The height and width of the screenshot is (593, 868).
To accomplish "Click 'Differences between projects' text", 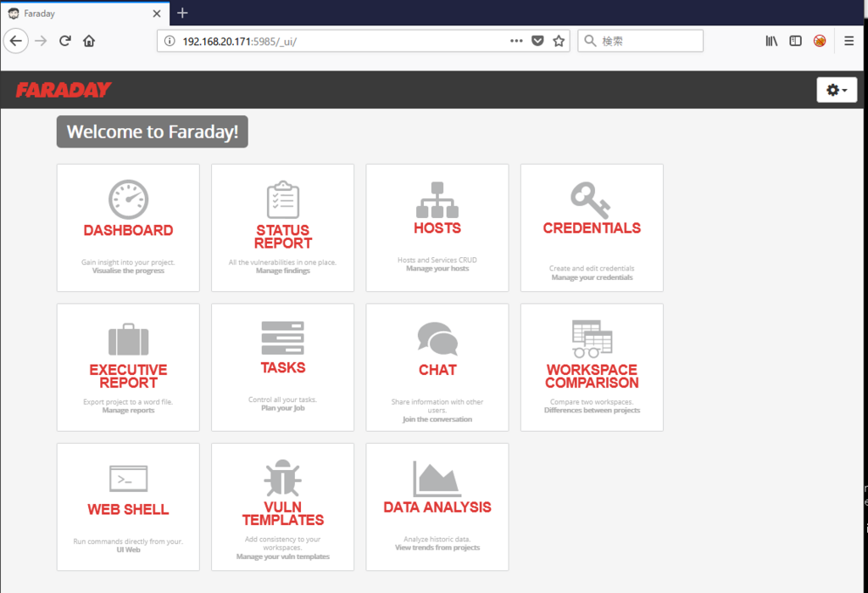I will point(592,411).
